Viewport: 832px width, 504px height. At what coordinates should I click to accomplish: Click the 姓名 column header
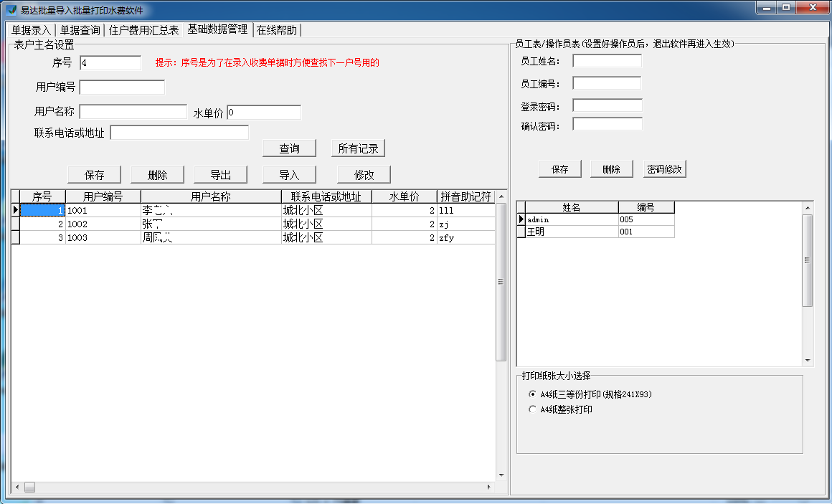coord(572,207)
